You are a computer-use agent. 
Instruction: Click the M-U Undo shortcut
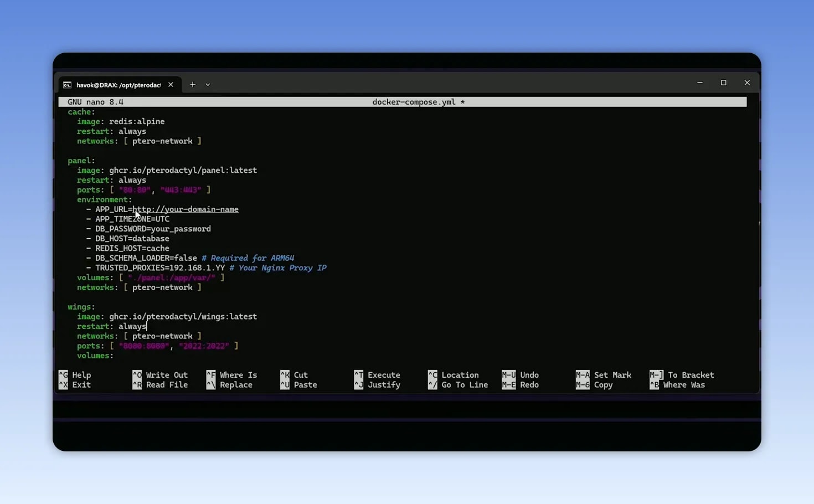pyautogui.click(x=521, y=375)
